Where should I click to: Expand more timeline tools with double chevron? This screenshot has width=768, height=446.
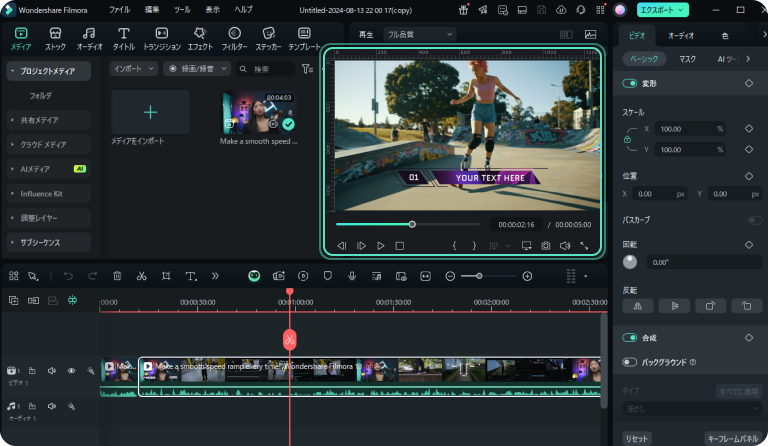click(215, 276)
